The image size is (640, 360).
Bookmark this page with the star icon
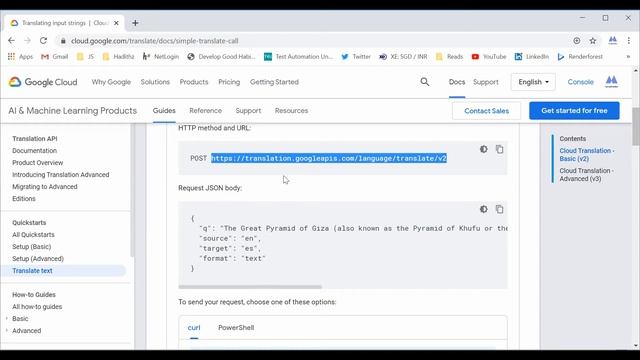pyautogui.click(x=593, y=41)
